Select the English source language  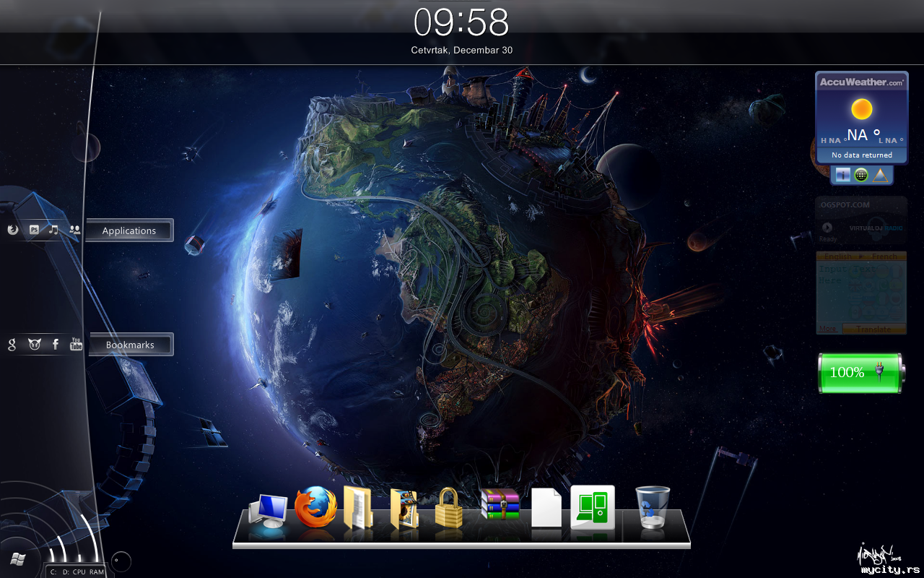pyautogui.click(x=837, y=256)
